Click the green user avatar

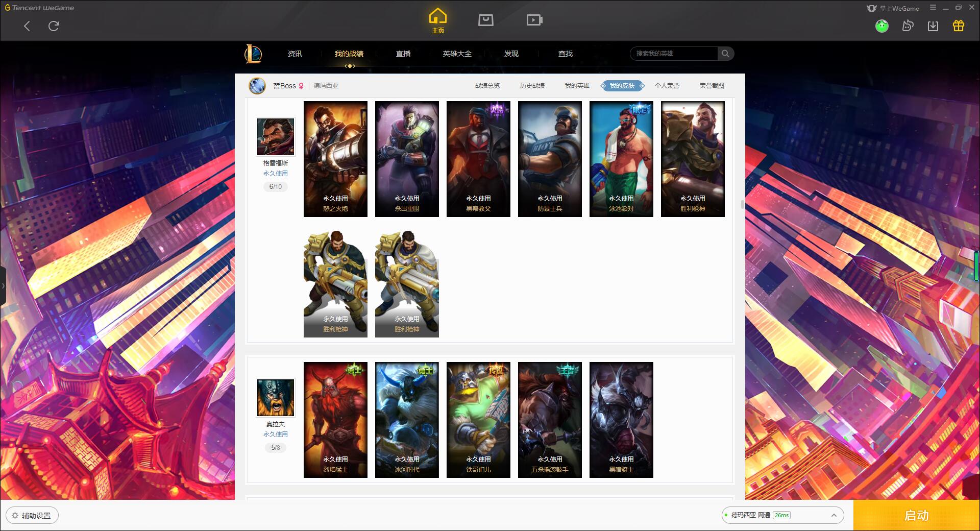pyautogui.click(x=881, y=26)
